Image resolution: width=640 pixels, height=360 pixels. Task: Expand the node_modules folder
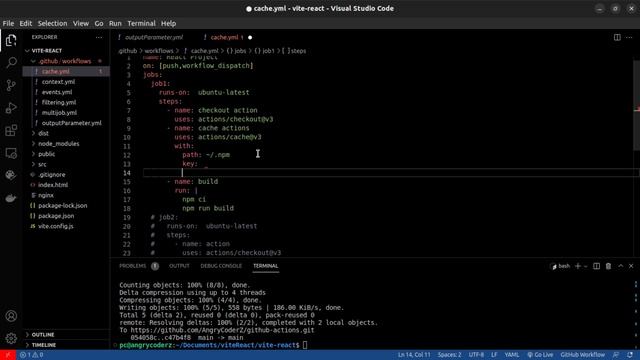tap(58, 144)
